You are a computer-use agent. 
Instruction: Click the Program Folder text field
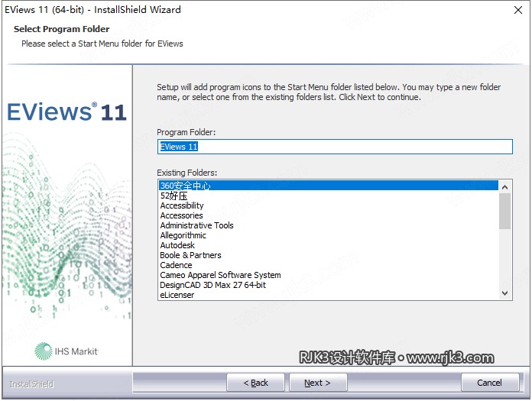coord(335,147)
